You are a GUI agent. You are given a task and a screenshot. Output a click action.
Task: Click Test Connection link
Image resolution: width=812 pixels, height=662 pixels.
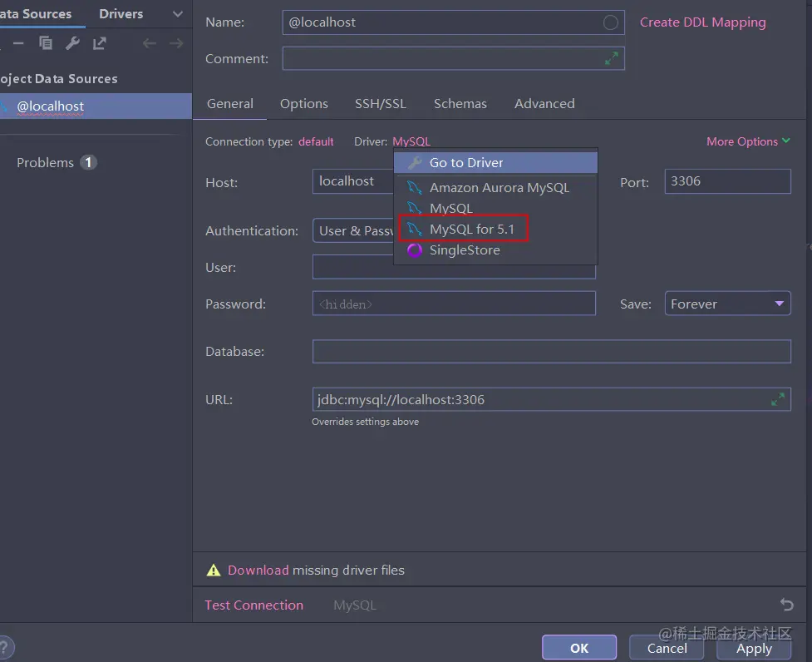click(x=253, y=605)
